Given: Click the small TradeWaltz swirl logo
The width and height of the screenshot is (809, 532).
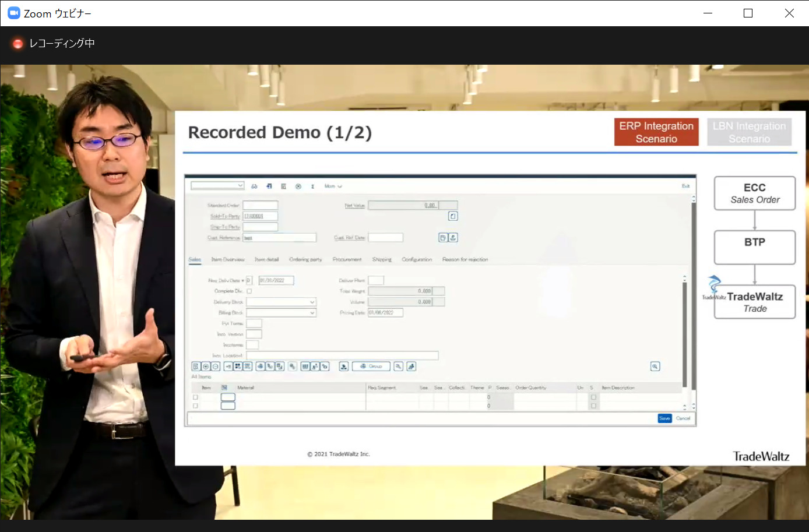Looking at the screenshot, I should 715,284.
